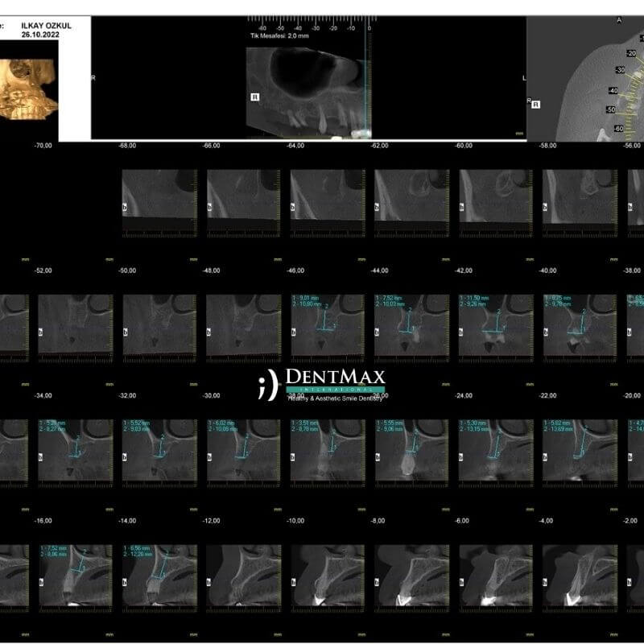Click the R orientation marker in sagittal view
Image resolution: width=644 pixels, height=644 pixels.
[255, 96]
